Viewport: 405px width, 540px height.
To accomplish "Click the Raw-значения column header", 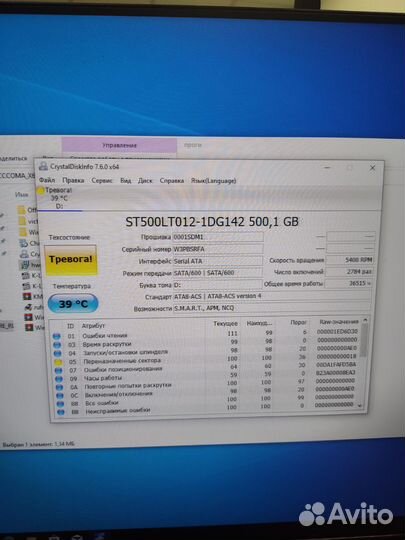I will (339, 322).
